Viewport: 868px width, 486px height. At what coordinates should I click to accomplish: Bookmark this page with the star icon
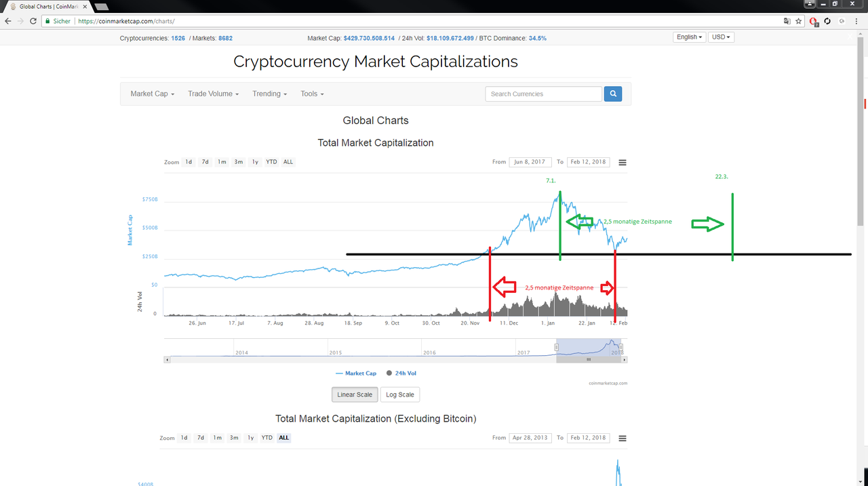799,21
